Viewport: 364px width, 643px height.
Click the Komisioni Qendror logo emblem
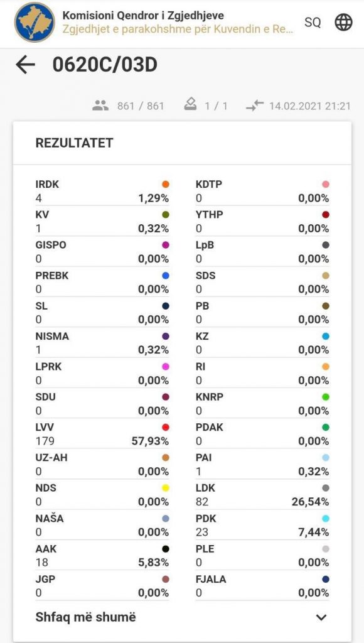tap(34, 22)
